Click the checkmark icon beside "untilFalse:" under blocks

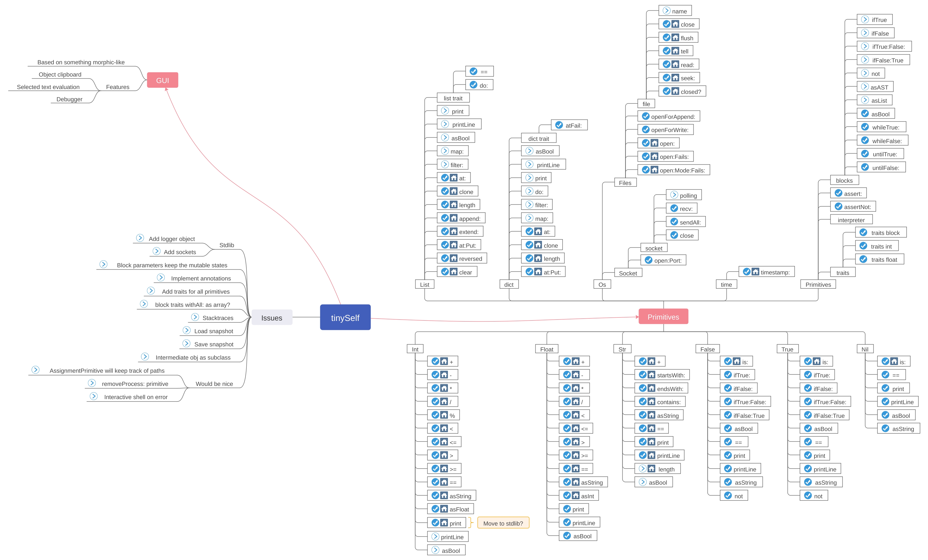[x=865, y=167]
